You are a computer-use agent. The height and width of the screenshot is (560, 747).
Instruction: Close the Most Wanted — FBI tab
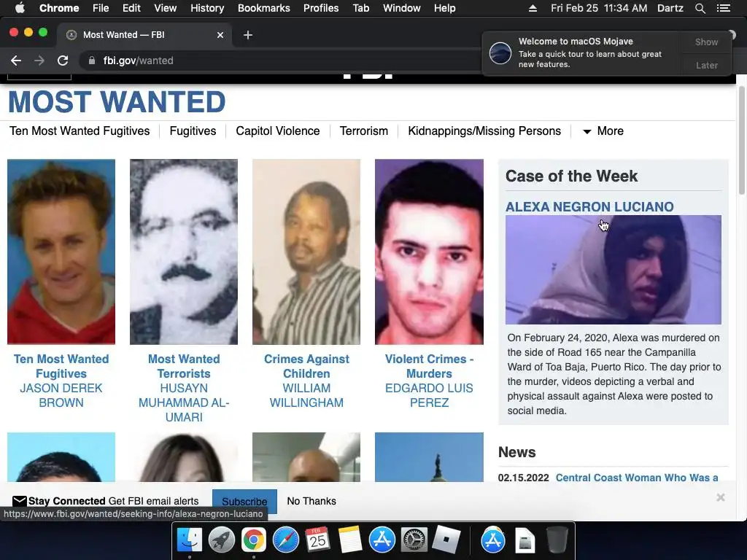click(x=220, y=35)
